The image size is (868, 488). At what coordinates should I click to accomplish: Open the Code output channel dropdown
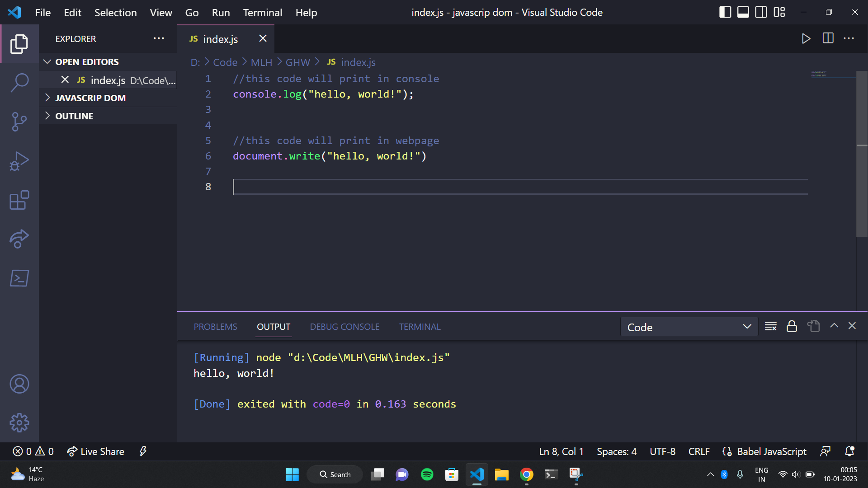pos(689,327)
